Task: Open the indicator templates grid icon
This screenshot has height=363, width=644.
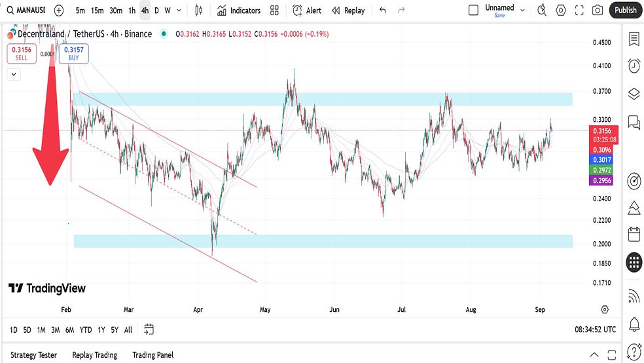Action: click(274, 10)
